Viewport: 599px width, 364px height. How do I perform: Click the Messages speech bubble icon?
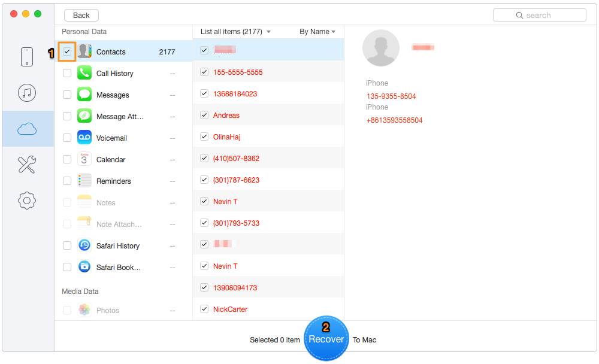[84, 95]
